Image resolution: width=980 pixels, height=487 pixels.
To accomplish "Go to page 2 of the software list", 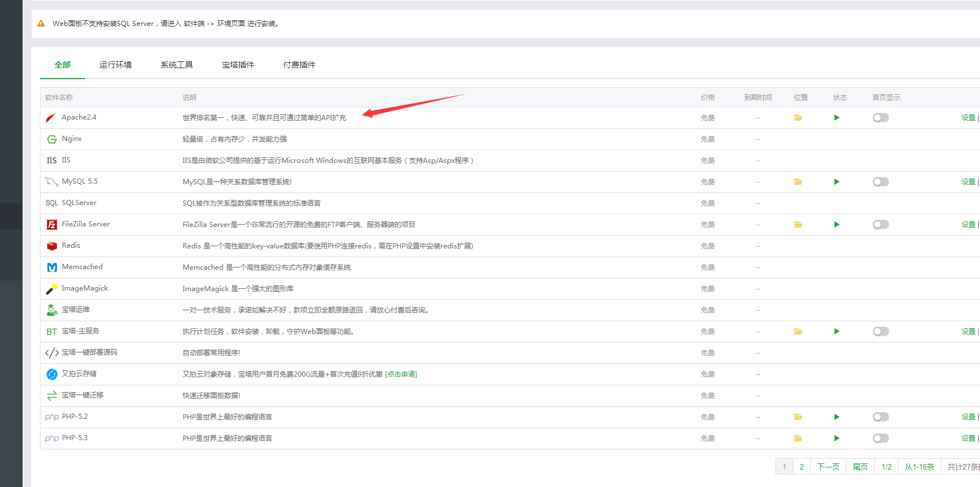I will 801,467.
